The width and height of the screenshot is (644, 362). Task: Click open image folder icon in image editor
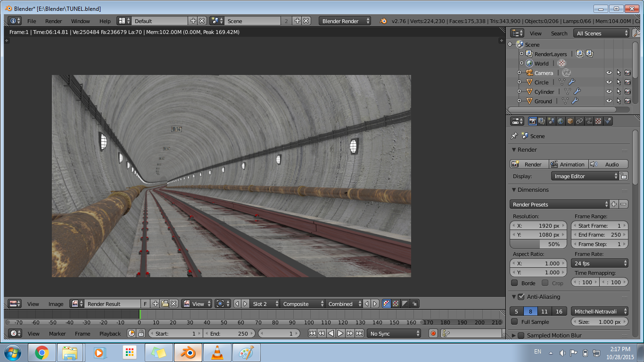[x=165, y=304]
